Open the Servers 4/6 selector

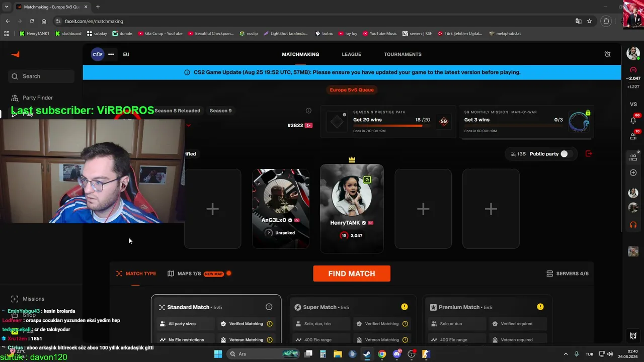click(568, 274)
